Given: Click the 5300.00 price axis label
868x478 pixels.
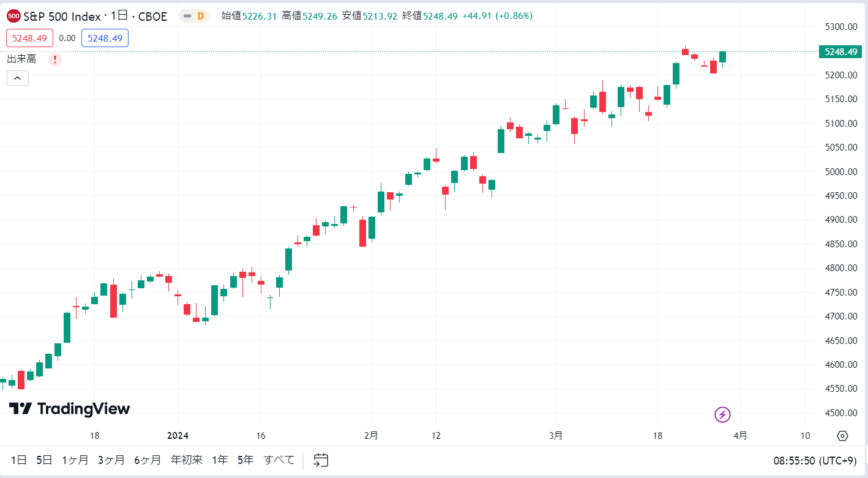Looking at the screenshot, I should point(840,27).
